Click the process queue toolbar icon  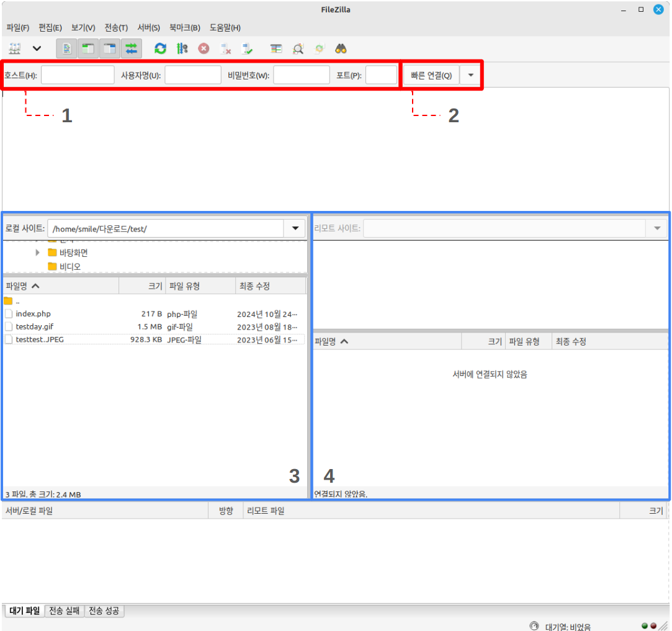182,49
